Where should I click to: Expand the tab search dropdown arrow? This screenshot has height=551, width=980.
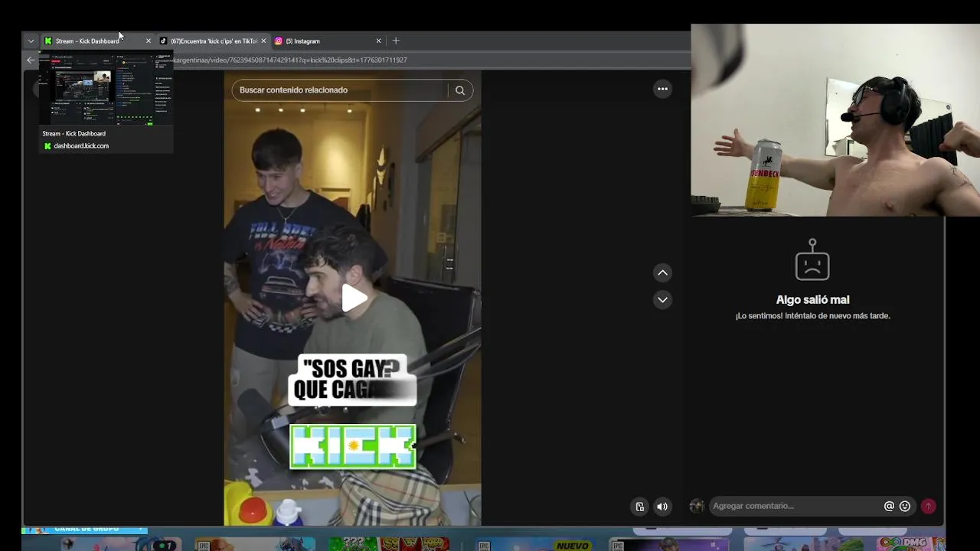tap(31, 41)
